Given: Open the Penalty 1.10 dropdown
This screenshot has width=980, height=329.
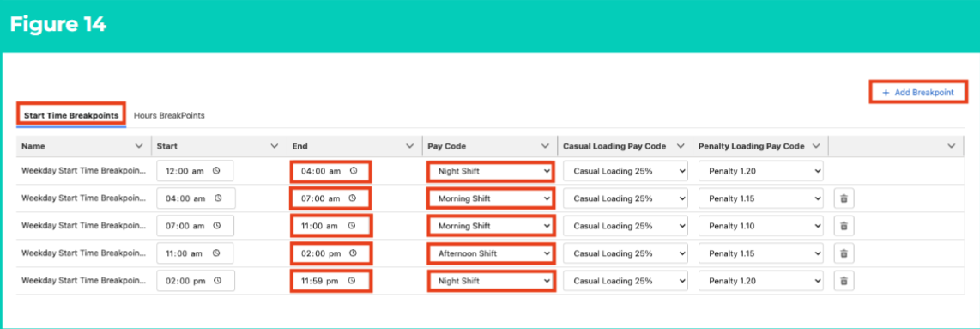Looking at the screenshot, I should (760, 226).
